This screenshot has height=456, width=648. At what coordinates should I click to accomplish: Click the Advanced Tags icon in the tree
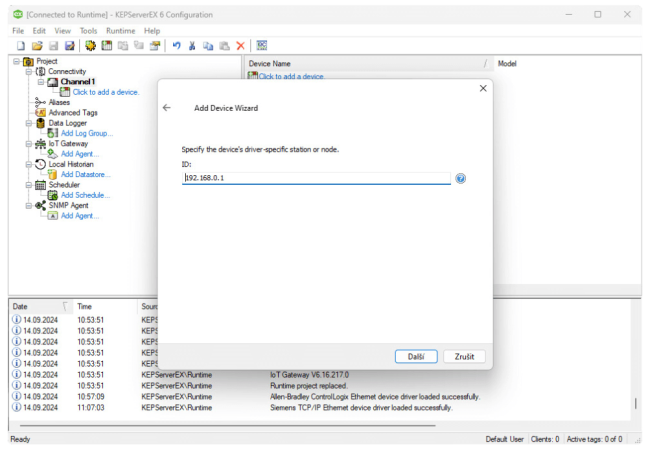tap(40, 112)
